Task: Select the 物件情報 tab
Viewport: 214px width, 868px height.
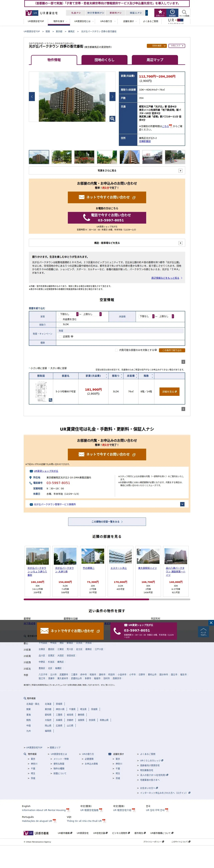Action: pyautogui.click(x=54, y=60)
